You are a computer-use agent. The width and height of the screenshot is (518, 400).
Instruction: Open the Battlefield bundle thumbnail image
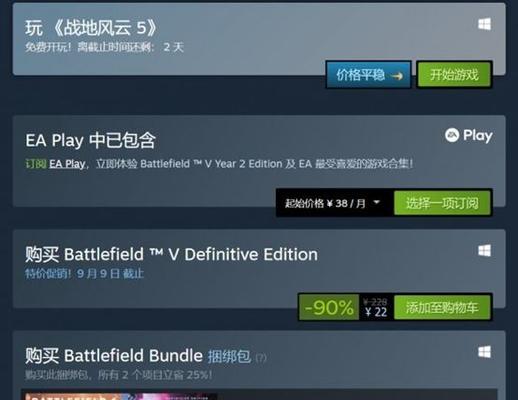pos(121,396)
